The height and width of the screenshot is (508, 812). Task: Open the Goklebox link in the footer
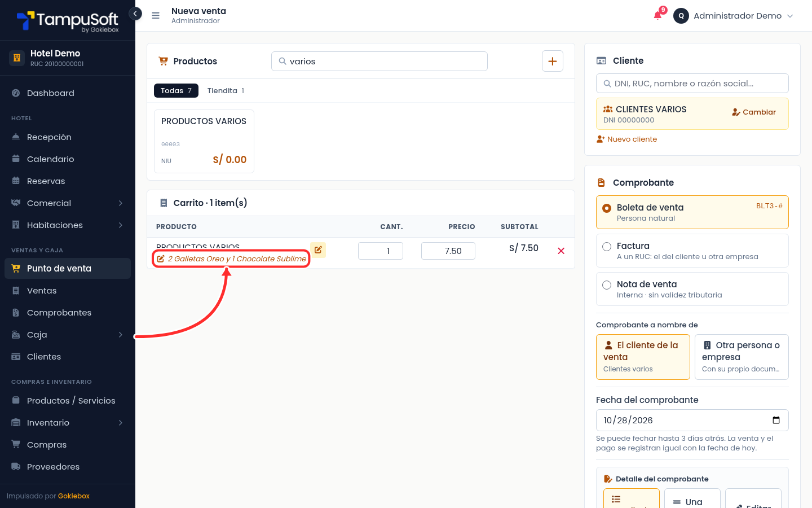74,496
